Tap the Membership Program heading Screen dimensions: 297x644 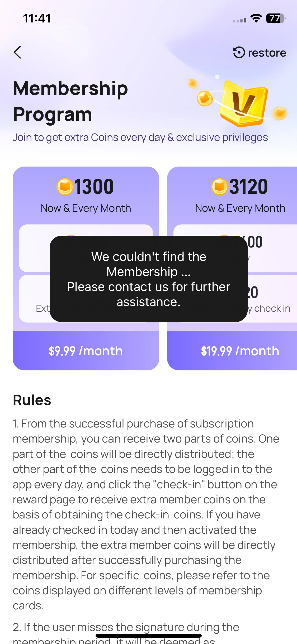click(70, 101)
